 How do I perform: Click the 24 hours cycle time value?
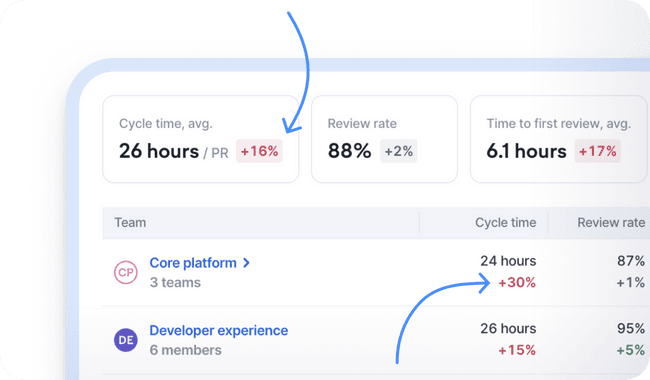tap(508, 261)
